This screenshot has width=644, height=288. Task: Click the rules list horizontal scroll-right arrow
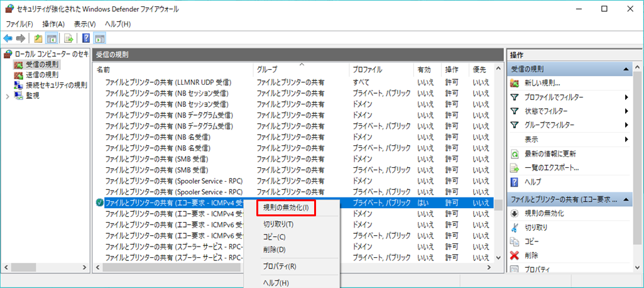click(489, 267)
